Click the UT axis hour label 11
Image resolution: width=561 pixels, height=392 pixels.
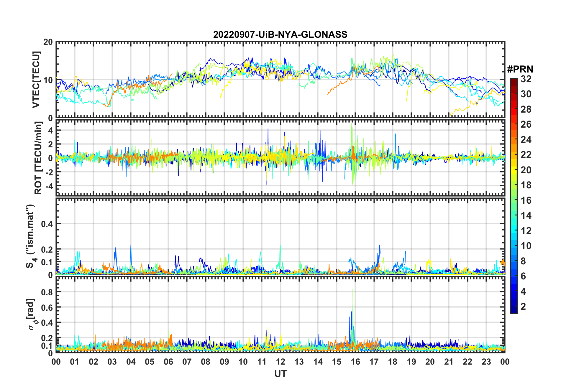[x=262, y=362]
